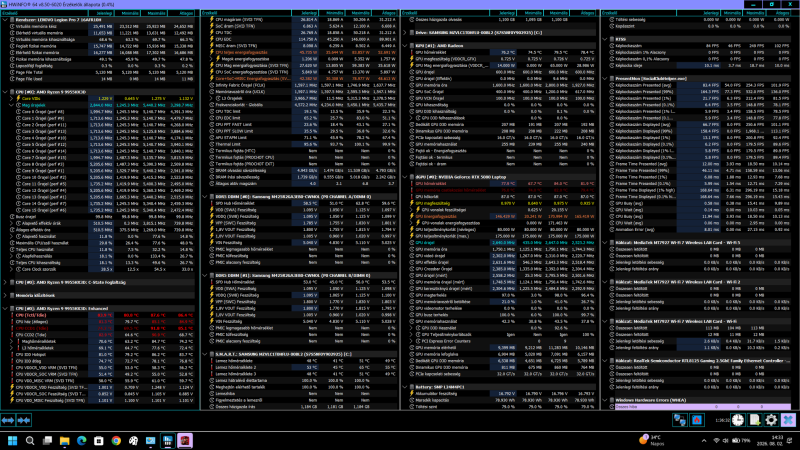The image size is (800, 450).
Task: Collapse the Battery: SMP L24M4PC1 group
Action: click(x=406, y=387)
